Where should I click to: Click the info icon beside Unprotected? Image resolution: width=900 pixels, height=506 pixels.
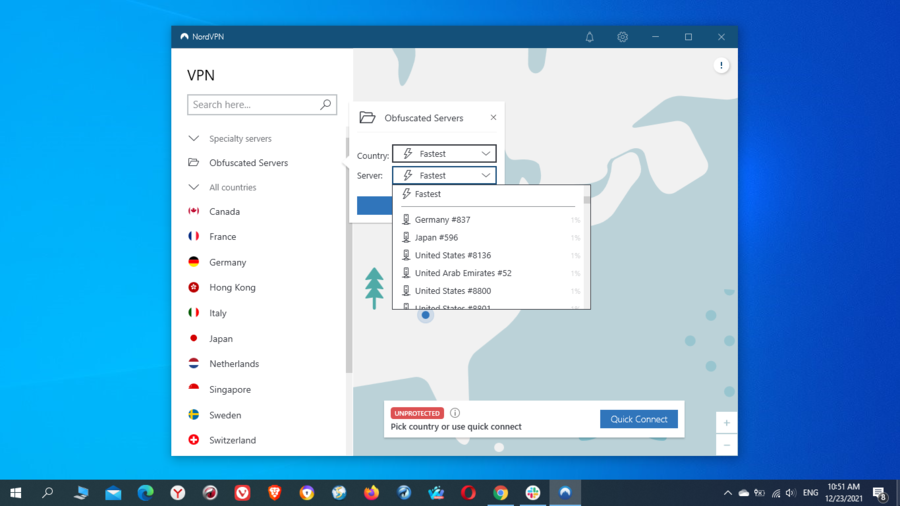455,413
